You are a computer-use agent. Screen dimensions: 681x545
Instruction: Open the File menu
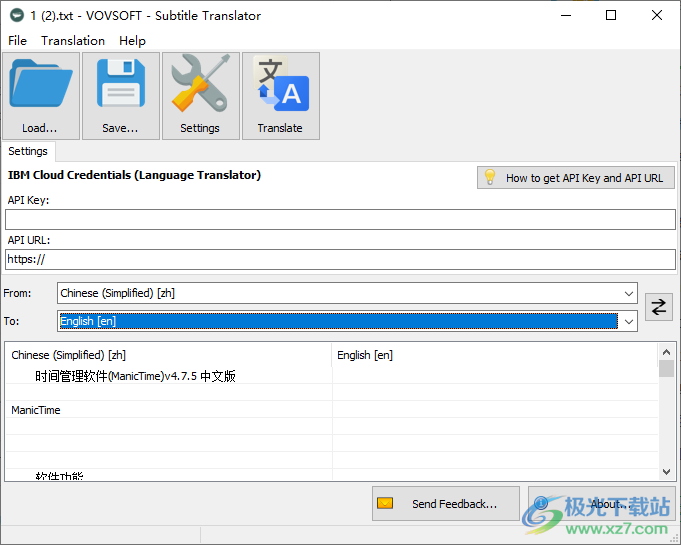[x=17, y=41]
